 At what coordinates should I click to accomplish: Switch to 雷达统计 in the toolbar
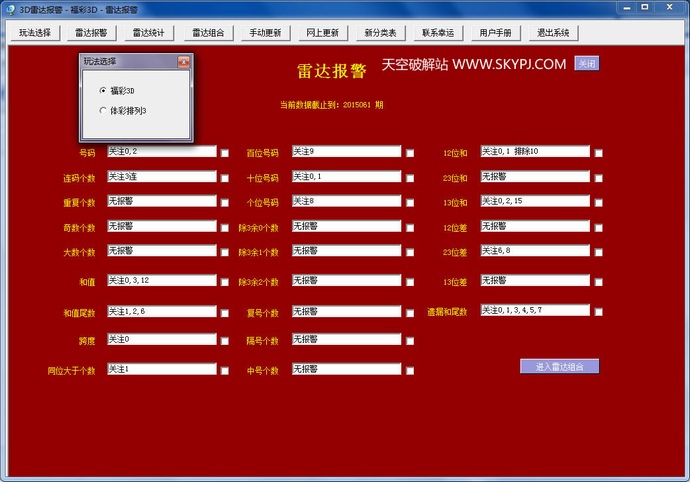[150, 33]
